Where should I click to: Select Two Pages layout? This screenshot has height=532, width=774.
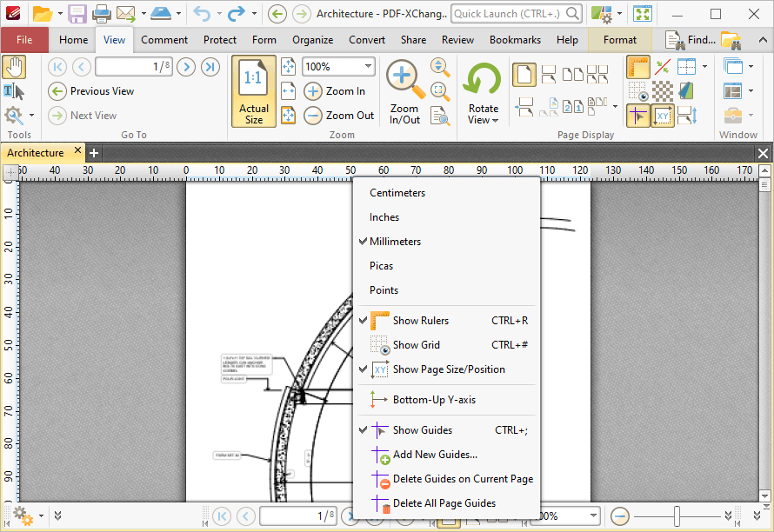click(x=572, y=75)
